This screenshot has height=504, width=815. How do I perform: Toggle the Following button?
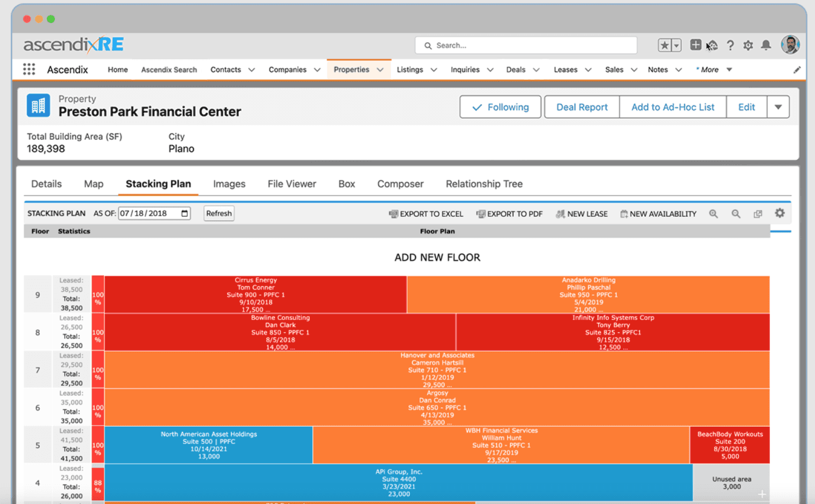click(500, 107)
